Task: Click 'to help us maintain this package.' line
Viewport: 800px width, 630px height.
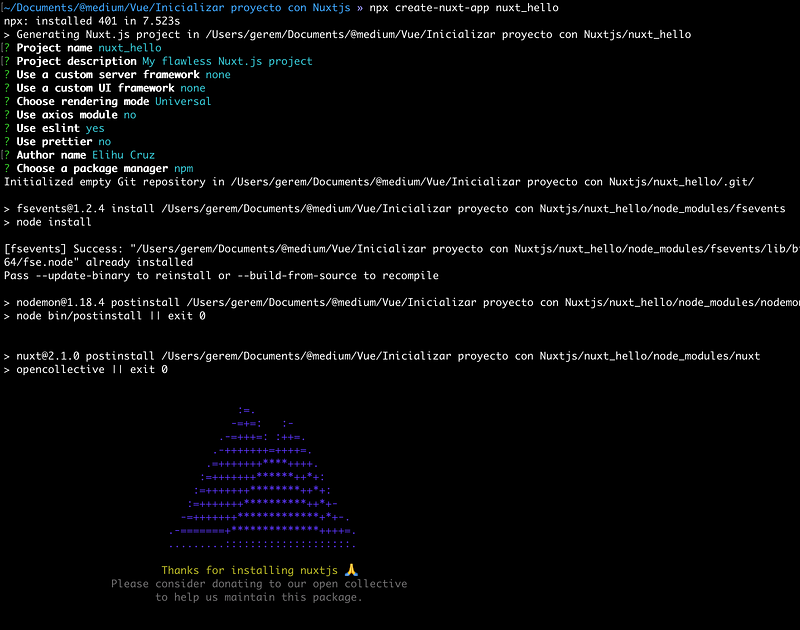Action: tap(259, 597)
